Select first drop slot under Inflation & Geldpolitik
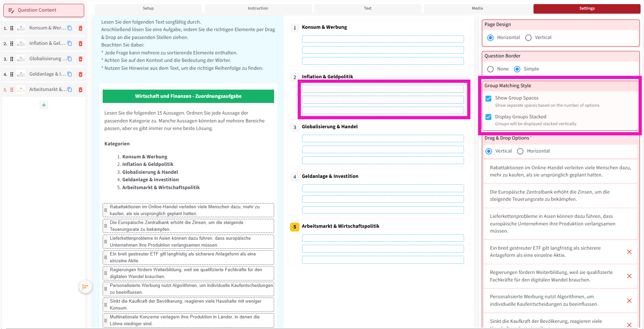 383,89
